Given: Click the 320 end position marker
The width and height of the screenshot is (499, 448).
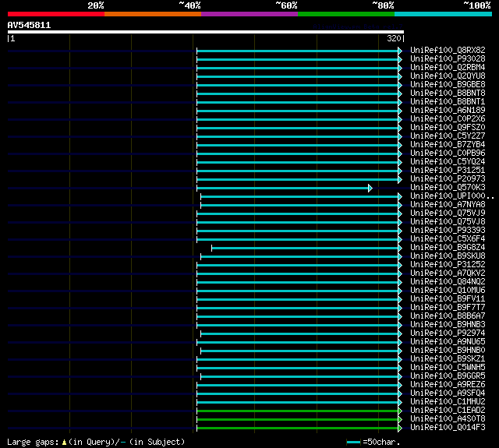Looking at the screenshot, I should (394, 38).
